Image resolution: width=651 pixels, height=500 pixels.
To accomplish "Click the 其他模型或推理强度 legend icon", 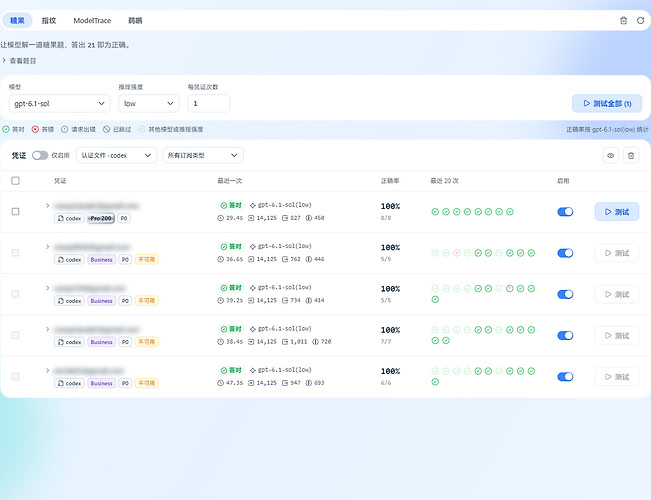I will click(142, 130).
